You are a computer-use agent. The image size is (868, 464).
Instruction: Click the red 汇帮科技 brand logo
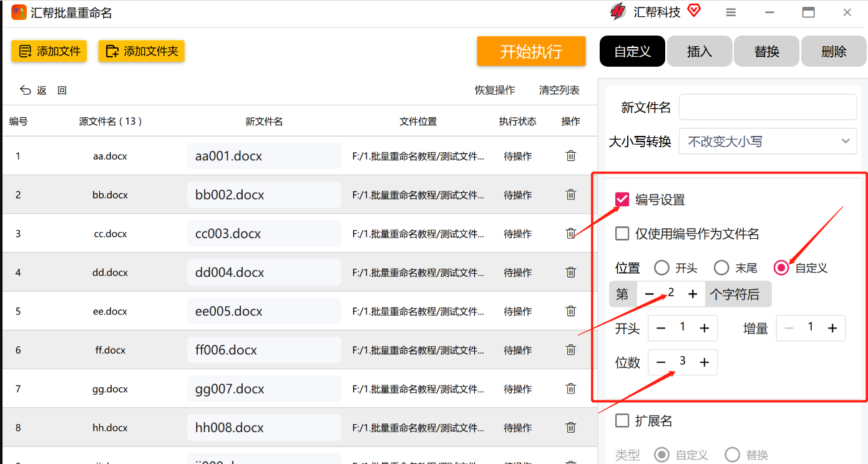point(618,11)
